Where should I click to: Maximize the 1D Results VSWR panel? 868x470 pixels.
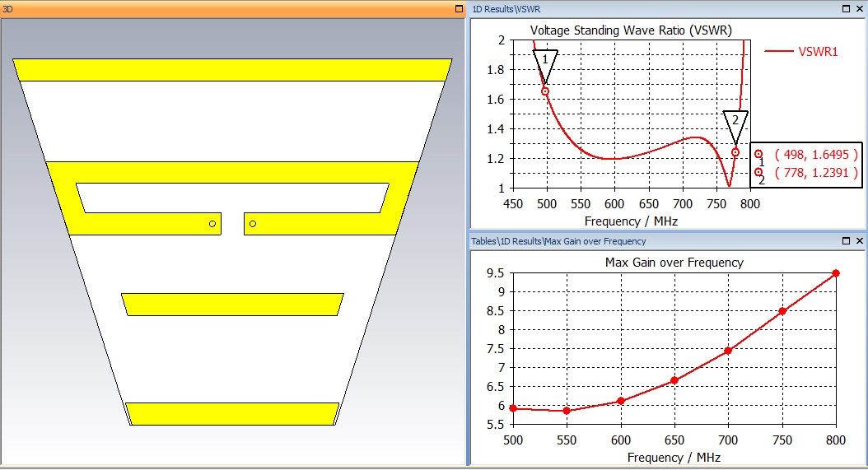click(846, 9)
